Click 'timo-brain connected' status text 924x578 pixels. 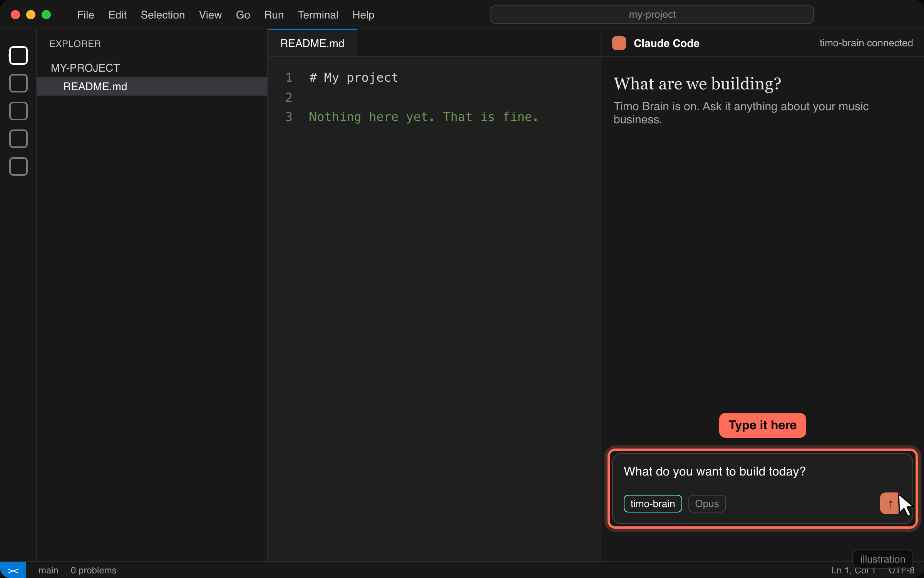coord(866,43)
